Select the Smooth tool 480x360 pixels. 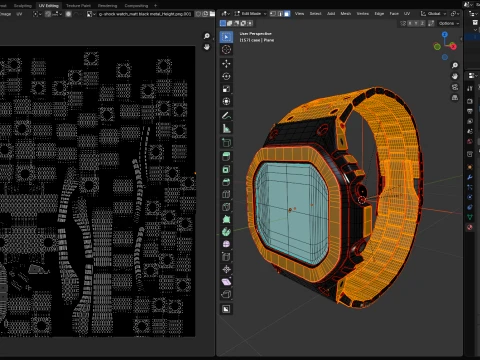[x=226, y=244]
